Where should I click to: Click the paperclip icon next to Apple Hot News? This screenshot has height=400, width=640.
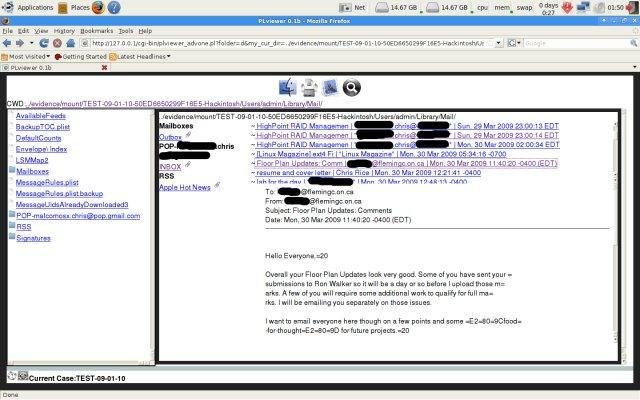[217, 185]
